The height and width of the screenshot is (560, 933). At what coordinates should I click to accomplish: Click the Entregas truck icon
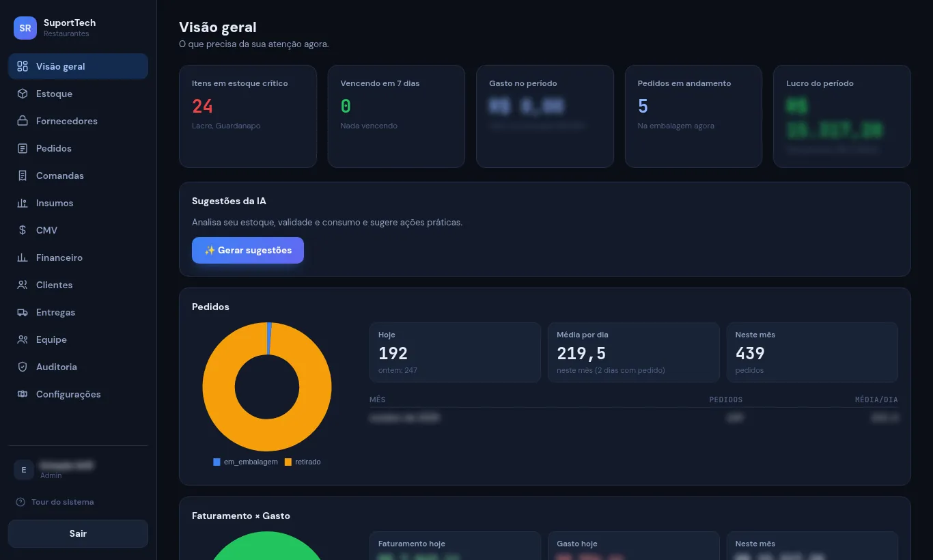tap(23, 312)
